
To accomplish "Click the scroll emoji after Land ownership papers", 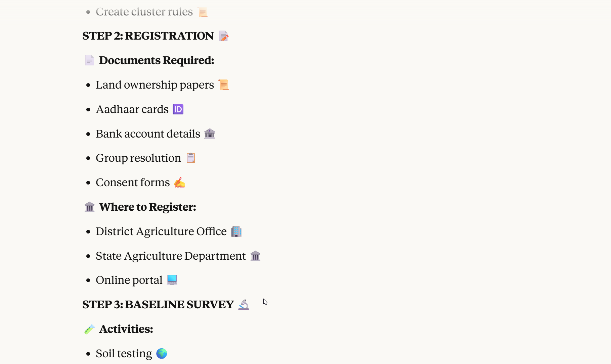I will click(224, 85).
